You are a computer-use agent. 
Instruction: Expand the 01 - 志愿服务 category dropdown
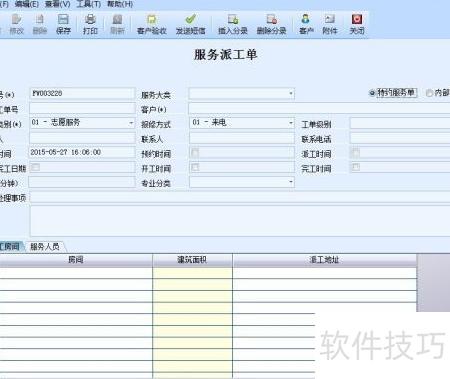pyautogui.click(x=131, y=123)
